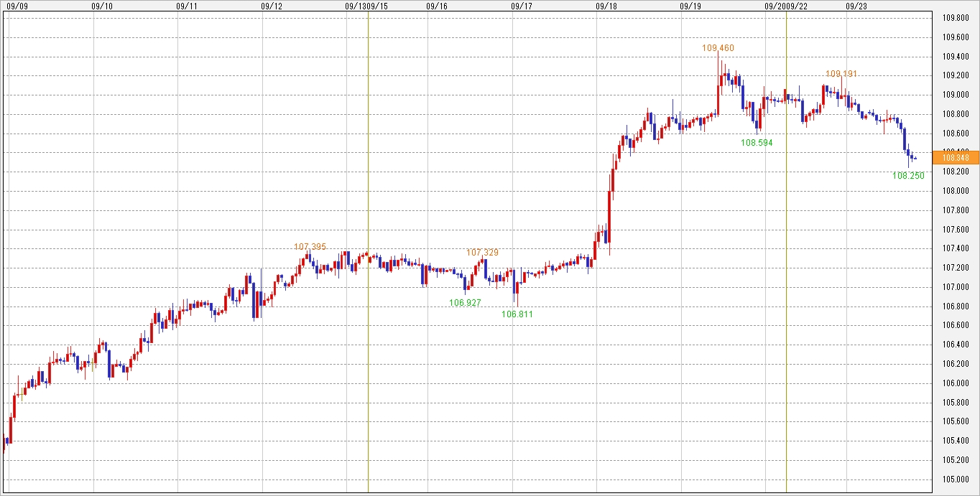Select the 109.191 peak price label

[x=841, y=74]
